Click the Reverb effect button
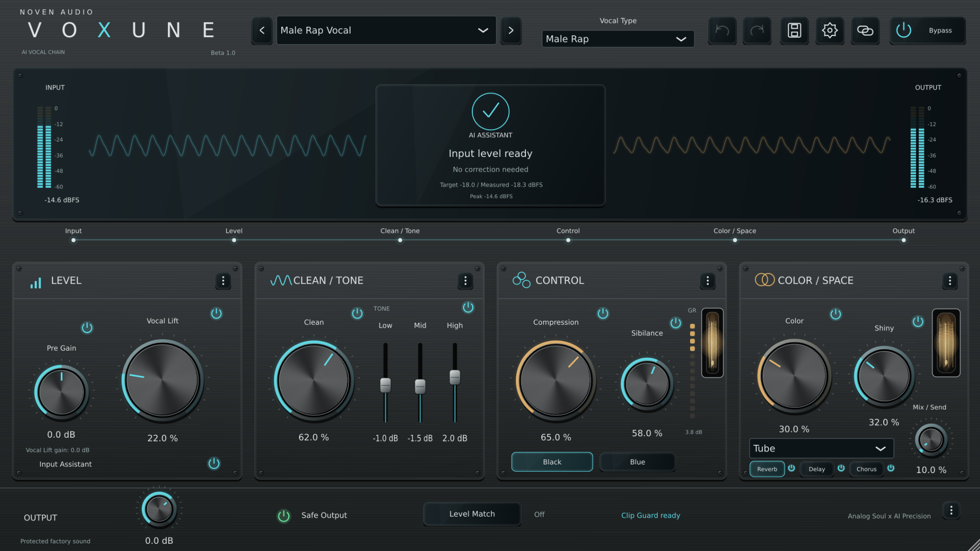980x551 pixels. [767, 469]
